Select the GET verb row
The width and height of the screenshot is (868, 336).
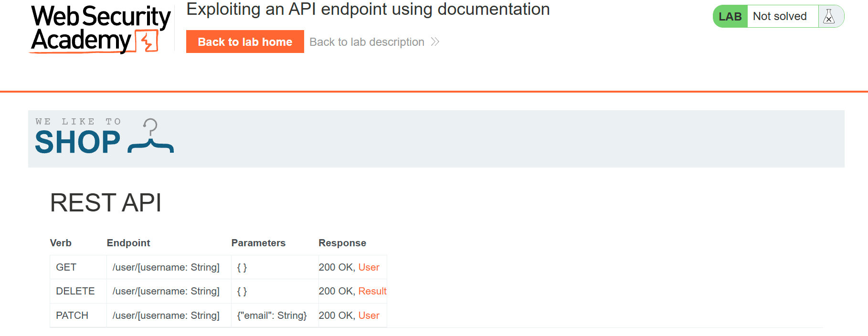coord(66,267)
